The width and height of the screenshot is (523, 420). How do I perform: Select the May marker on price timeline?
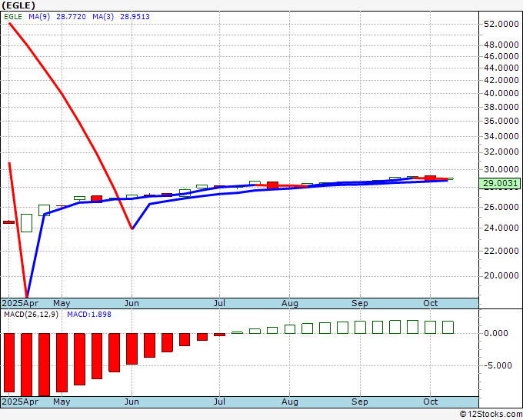pos(62,303)
